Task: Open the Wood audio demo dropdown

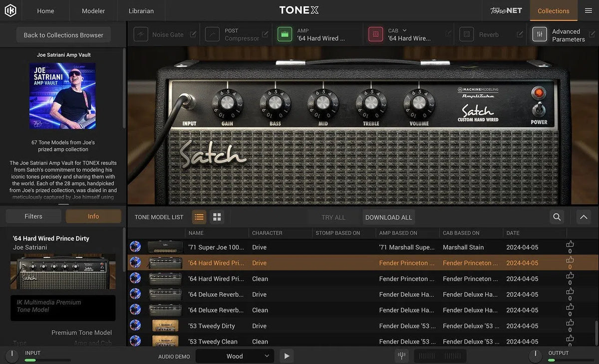Action: (235, 356)
